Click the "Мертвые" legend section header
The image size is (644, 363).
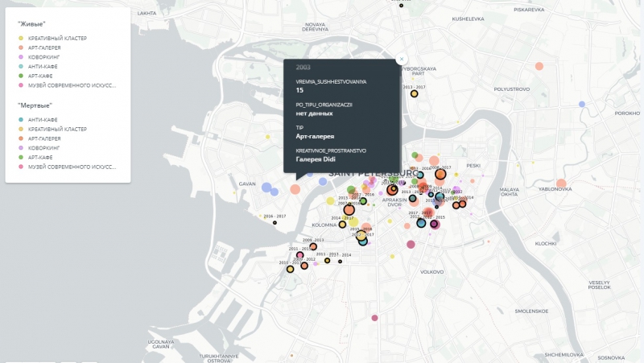[35, 105]
